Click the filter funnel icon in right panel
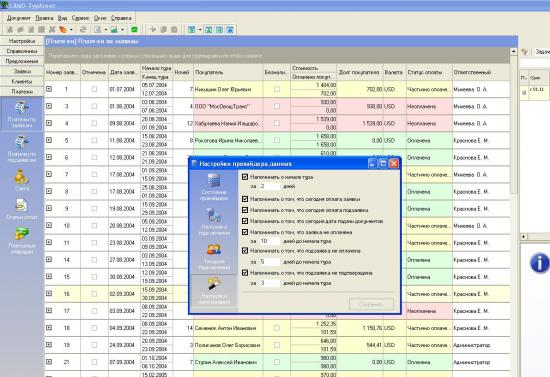This screenshot has width=550, height=377. pyautogui.click(x=524, y=52)
